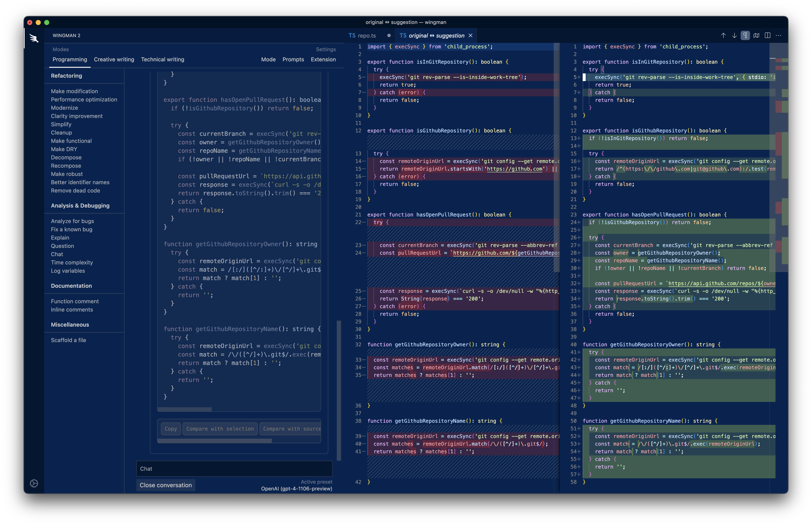The height and width of the screenshot is (525, 812).
Task: Go to next change with down arrow
Action: coord(734,35)
